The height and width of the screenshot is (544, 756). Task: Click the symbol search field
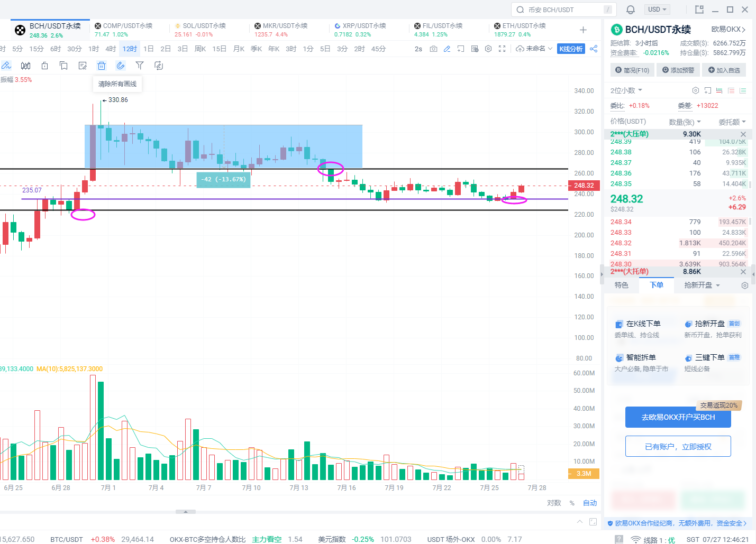pos(564,10)
